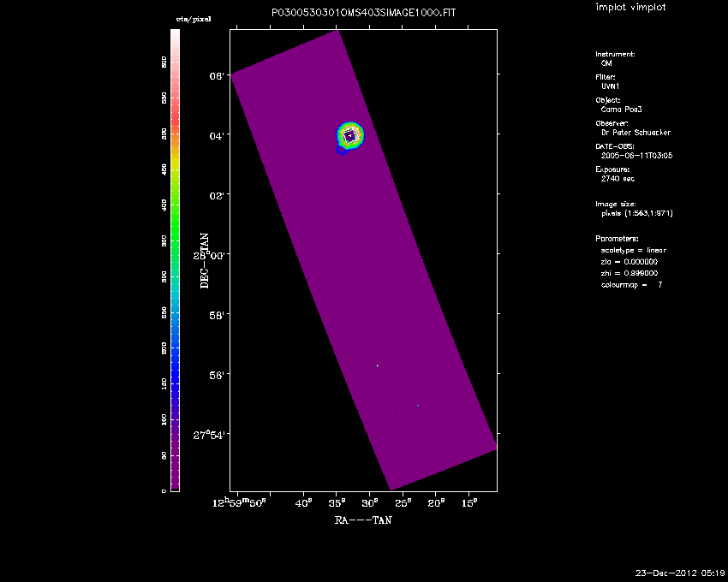Click the 'cts/pixel' colour bar label

[194, 19]
